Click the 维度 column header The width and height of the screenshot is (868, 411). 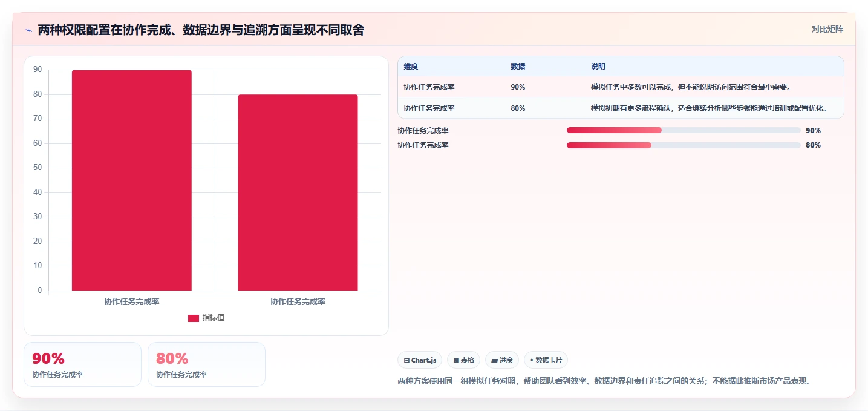(411, 67)
